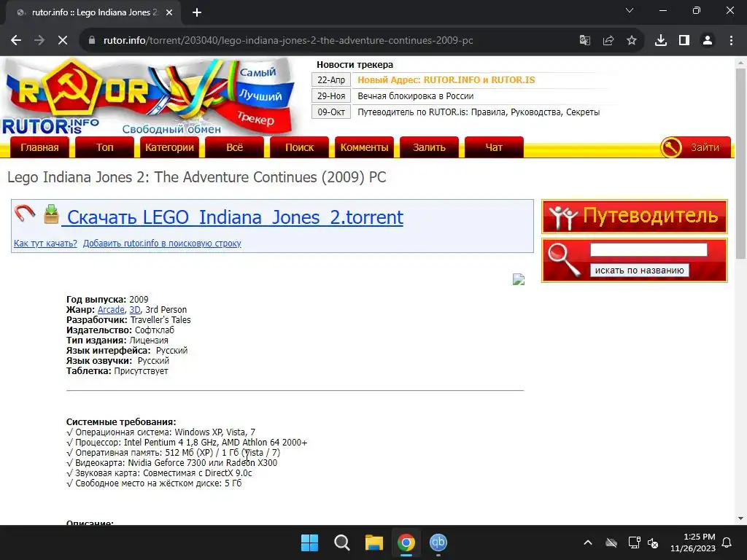The image size is (747, 560).
Task: Click the forward navigation arrow
Action: click(39, 41)
